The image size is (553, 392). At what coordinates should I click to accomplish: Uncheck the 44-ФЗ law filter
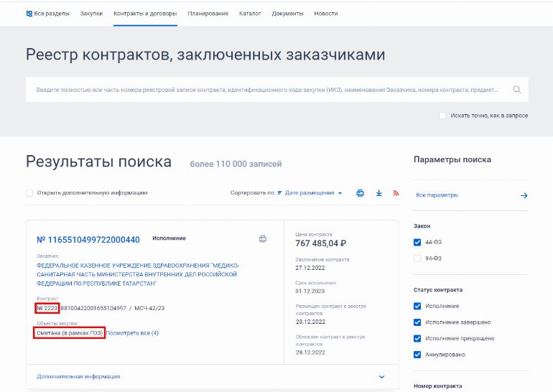coord(417,242)
